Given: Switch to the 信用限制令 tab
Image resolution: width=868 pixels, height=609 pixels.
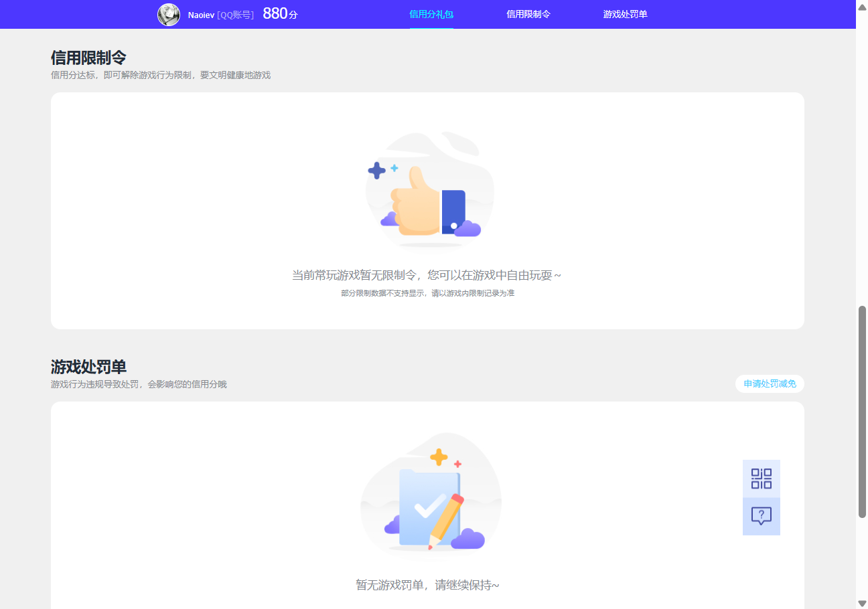Looking at the screenshot, I should (528, 14).
